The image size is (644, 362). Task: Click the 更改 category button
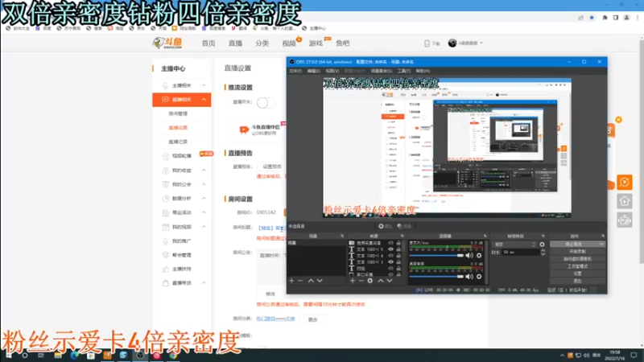[x=312, y=319]
